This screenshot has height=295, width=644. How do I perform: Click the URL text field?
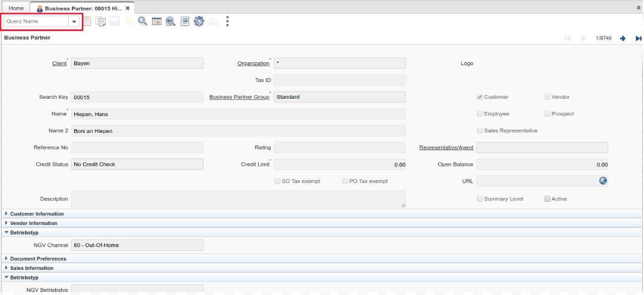[537, 181]
